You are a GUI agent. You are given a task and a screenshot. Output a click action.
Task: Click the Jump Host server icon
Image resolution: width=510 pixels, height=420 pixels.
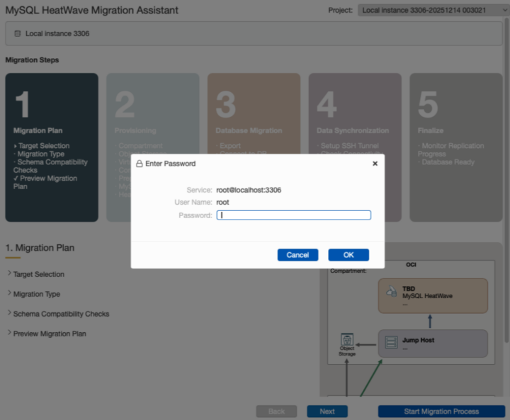391,344
